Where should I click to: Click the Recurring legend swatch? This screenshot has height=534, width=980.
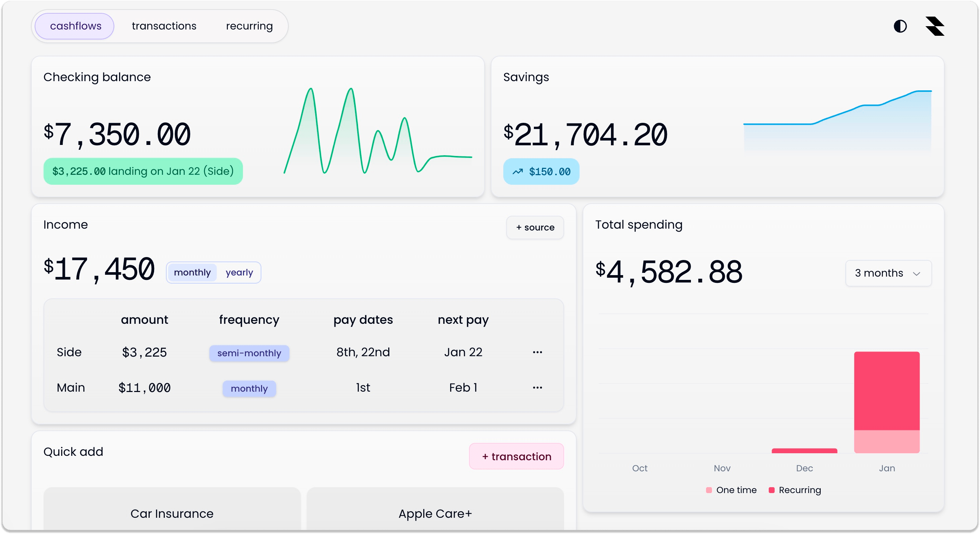pyautogui.click(x=772, y=490)
